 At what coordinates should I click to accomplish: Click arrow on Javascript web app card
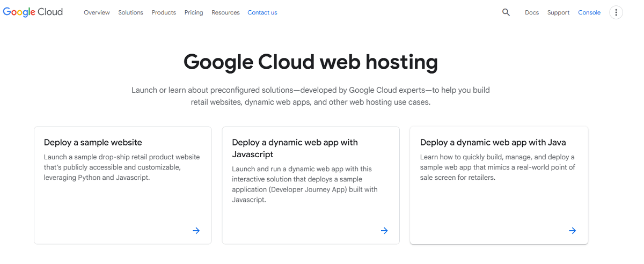point(384,231)
